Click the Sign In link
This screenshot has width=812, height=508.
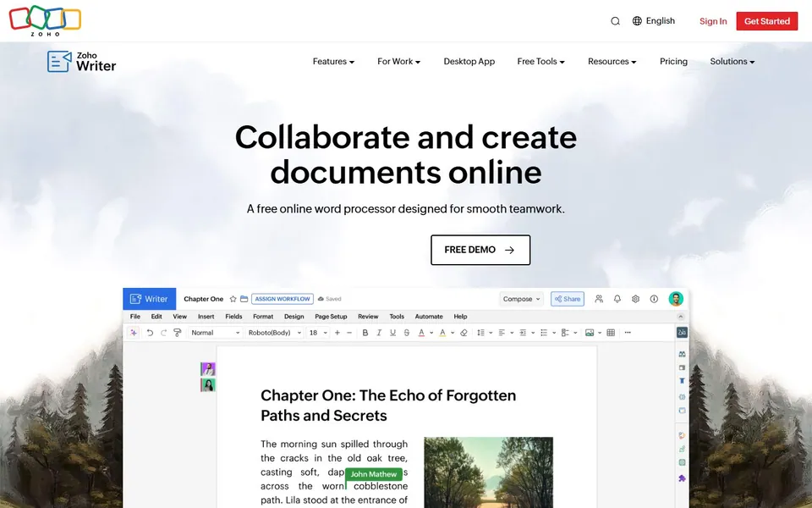point(713,21)
